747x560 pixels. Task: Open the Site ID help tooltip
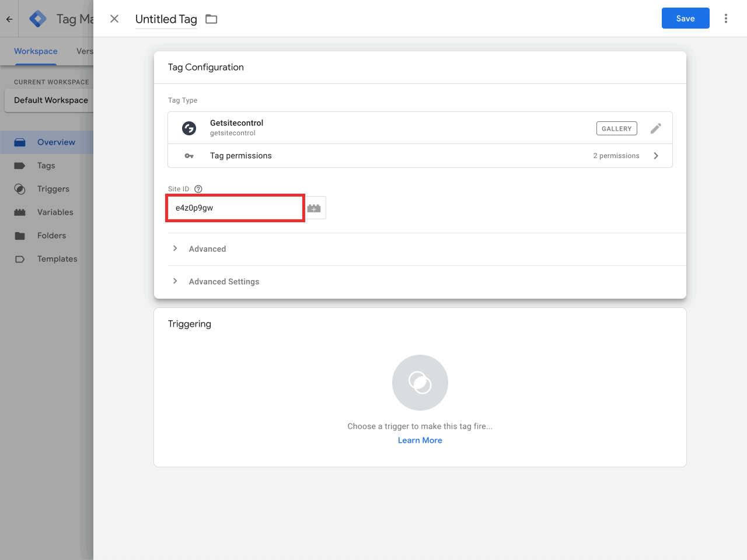[x=198, y=188]
